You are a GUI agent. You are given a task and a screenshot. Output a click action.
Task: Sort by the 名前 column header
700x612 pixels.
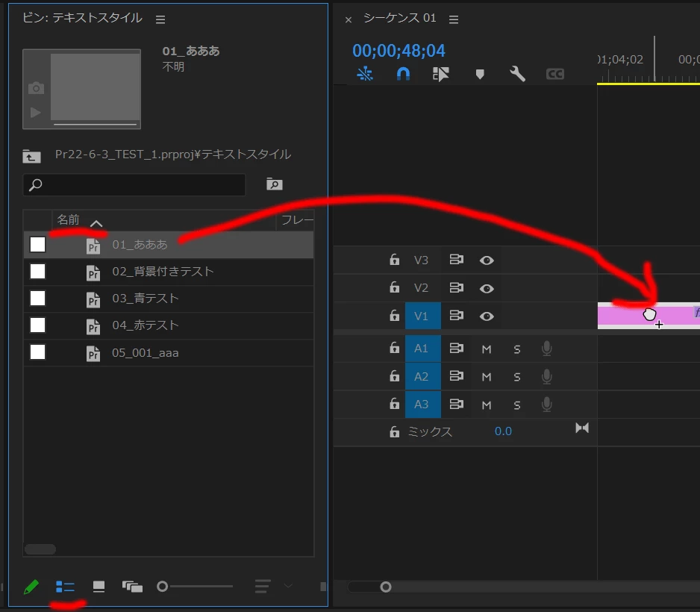point(69,219)
